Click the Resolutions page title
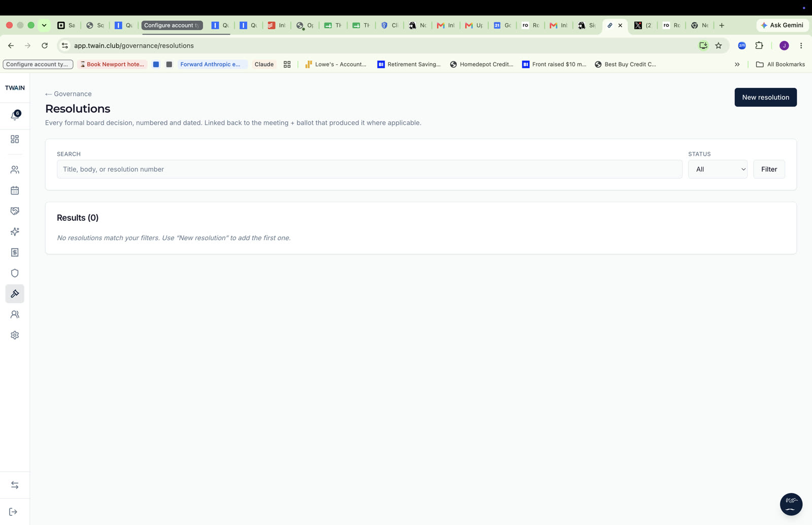 tap(78, 109)
